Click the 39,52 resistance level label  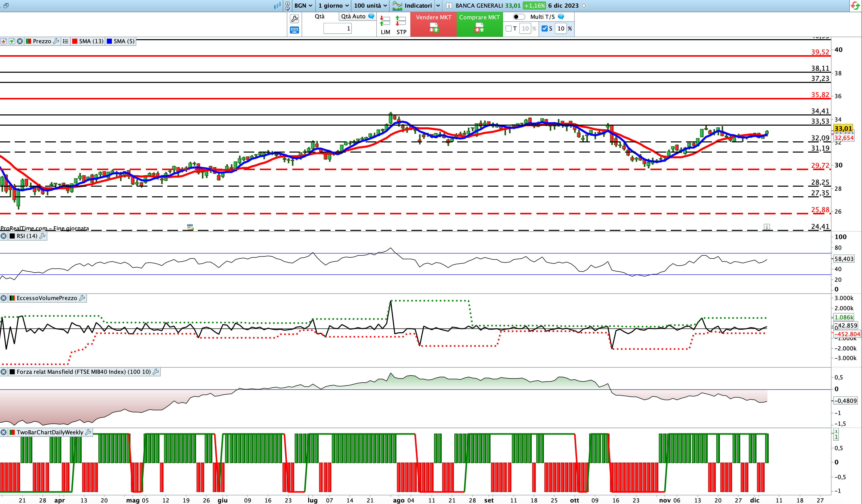tap(820, 52)
